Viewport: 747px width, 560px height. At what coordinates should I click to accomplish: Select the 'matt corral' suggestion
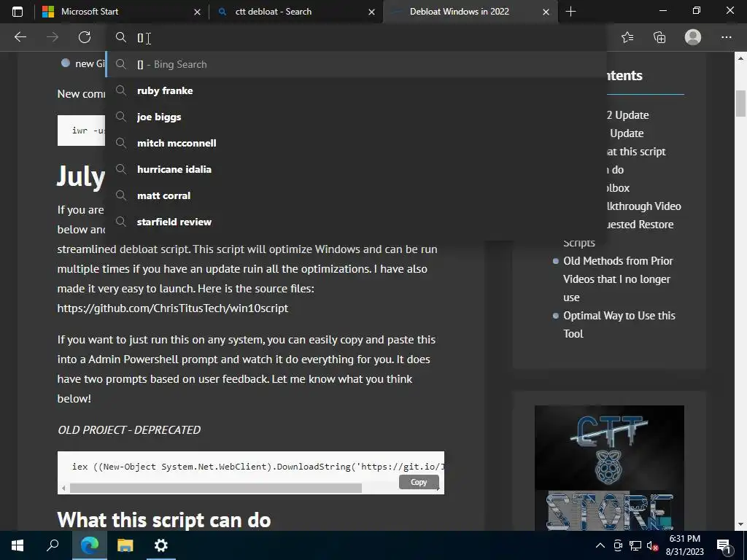356,195
